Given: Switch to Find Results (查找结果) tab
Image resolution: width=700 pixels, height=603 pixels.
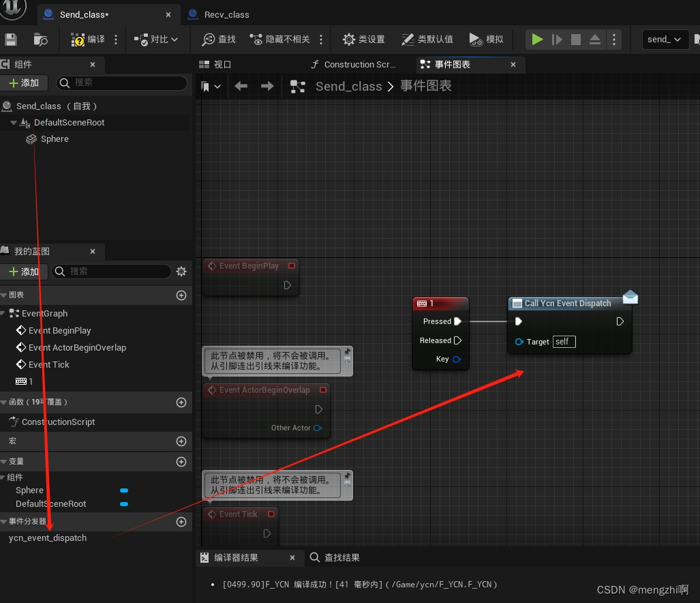Looking at the screenshot, I should [335, 557].
